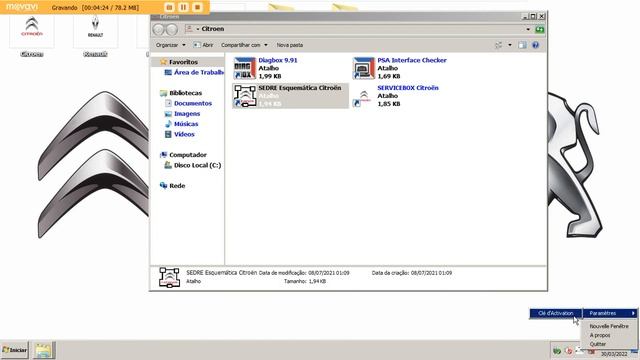The height and width of the screenshot is (360, 640).
Task: Create folder with Nova pasta
Action: pyautogui.click(x=289, y=45)
